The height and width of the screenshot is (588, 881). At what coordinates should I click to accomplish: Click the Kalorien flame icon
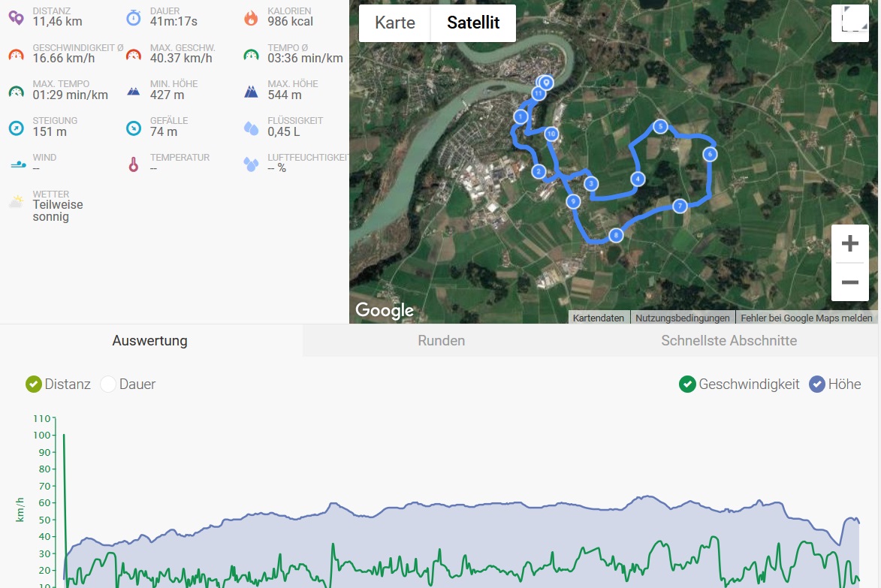pos(251,17)
